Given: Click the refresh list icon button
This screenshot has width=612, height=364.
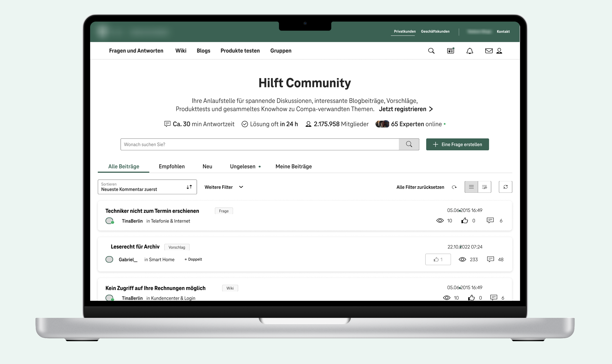Looking at the screenshot, I should pos(505,187).
